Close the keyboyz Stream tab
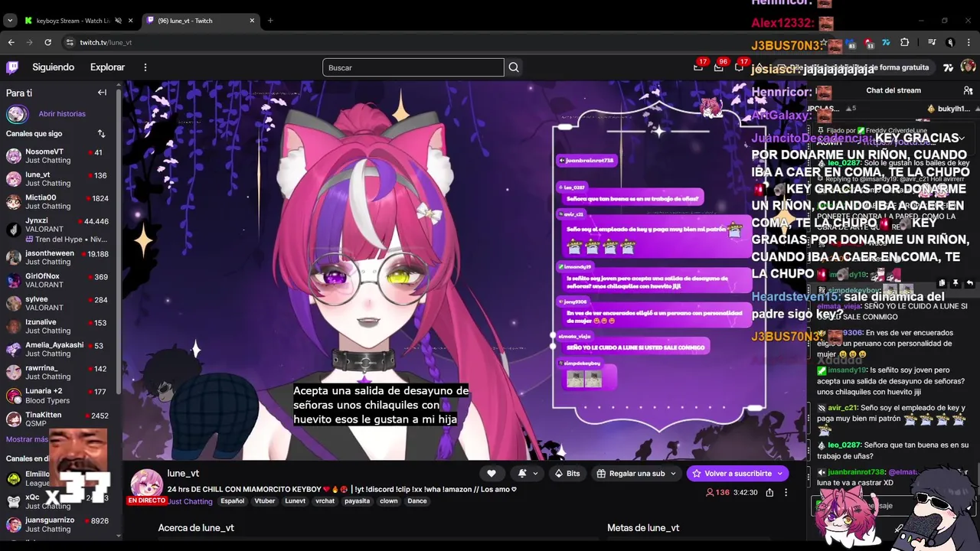This screenshot has height=551, width=980. point(130,21)
